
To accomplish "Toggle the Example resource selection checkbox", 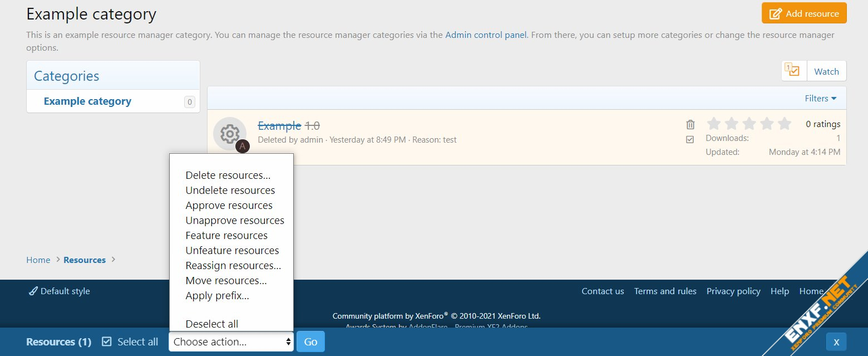I will [x=690, y=139].
